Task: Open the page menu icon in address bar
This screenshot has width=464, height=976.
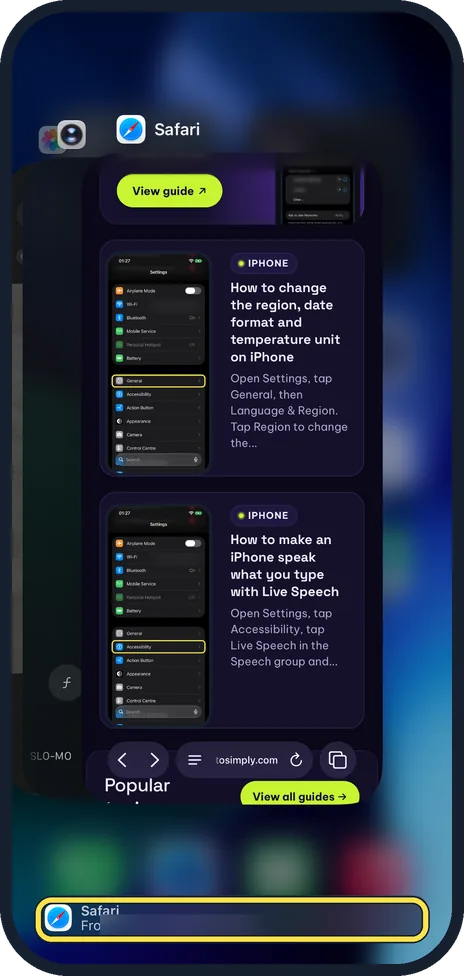Action: (195, 760)
